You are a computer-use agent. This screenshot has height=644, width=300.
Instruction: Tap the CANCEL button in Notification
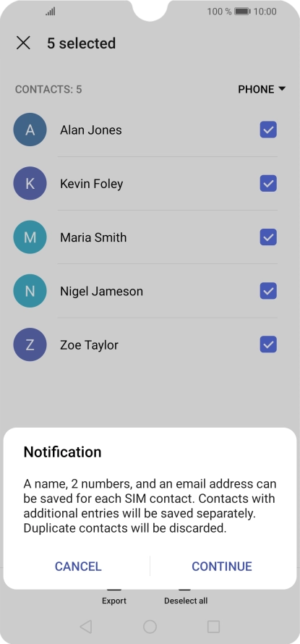[78, 567]
